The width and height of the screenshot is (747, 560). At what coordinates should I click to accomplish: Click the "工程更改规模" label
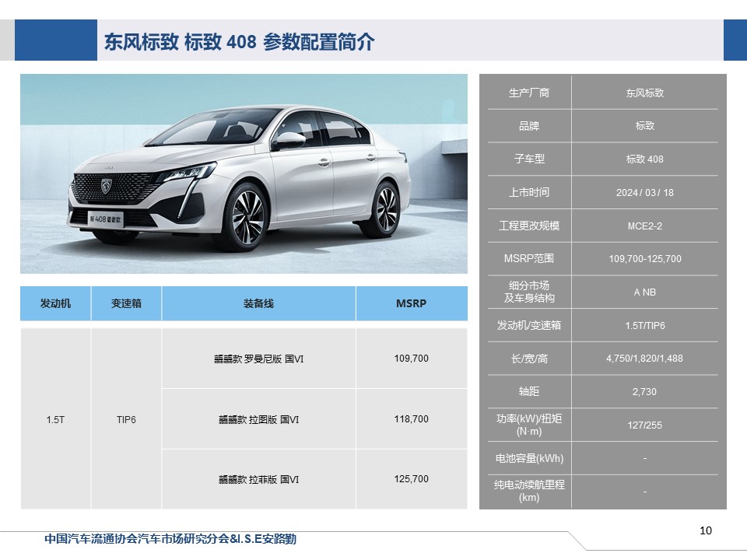(529, 226)
